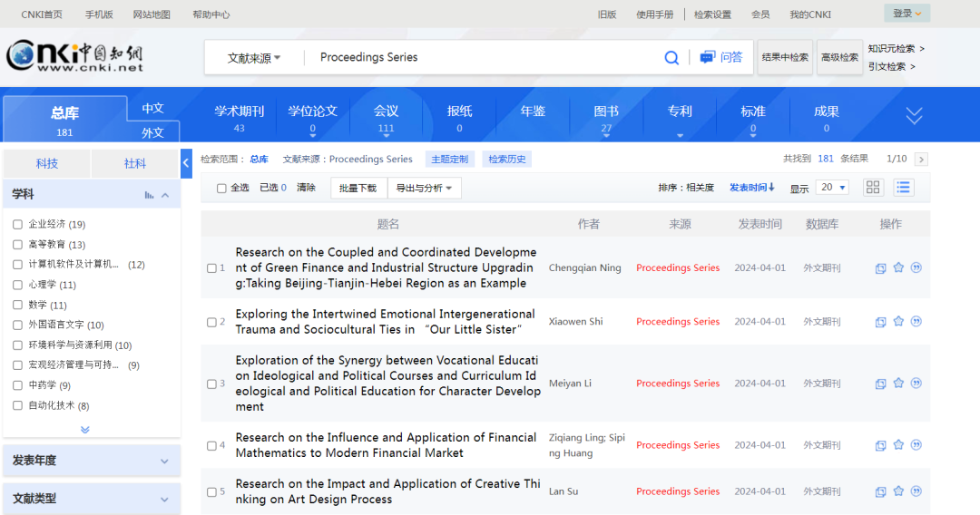Download icon for Lan Su paper
The width and height of the screenshot is (980, 515).
880,492
